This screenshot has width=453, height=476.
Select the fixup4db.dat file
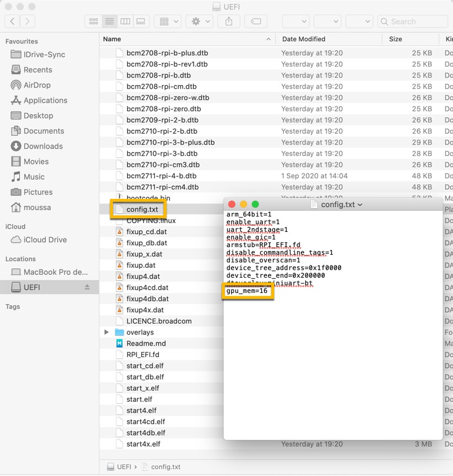148,299
